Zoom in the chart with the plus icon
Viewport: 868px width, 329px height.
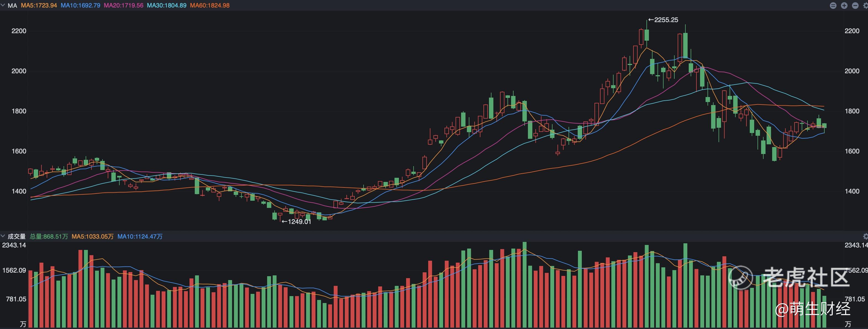click(x=844, y=6)
